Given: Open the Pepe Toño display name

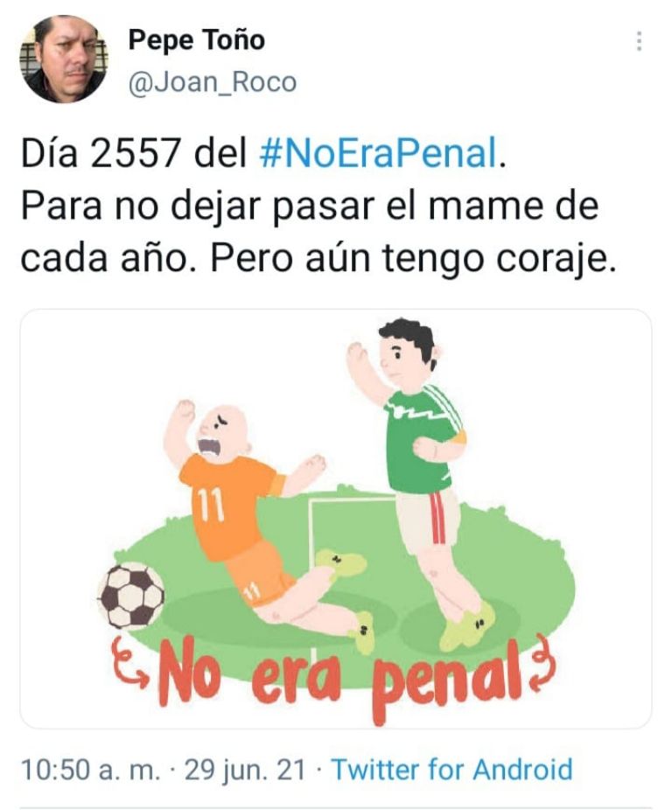Looking at the screenshot, I should 196,40.
